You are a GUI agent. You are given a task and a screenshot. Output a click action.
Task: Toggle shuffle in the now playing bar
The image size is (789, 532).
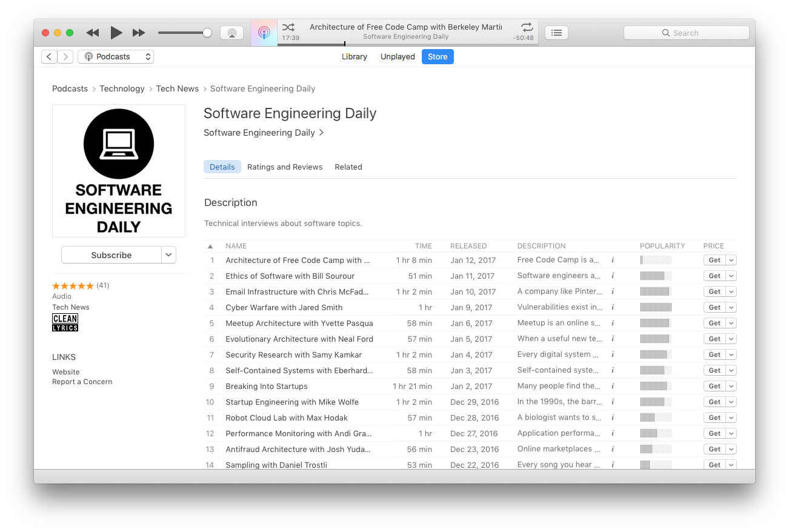[x=288, y=27]
